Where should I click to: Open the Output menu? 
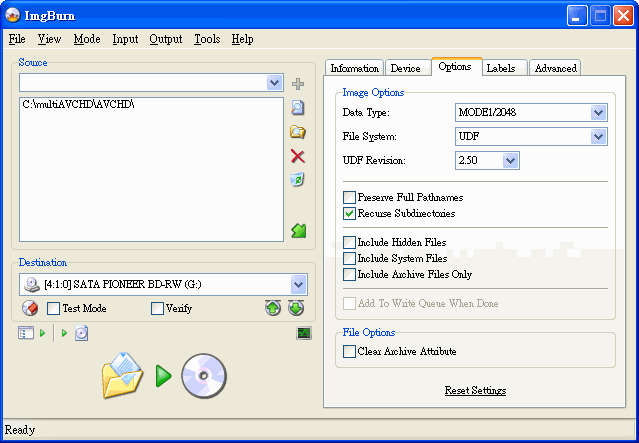(165, 39)
